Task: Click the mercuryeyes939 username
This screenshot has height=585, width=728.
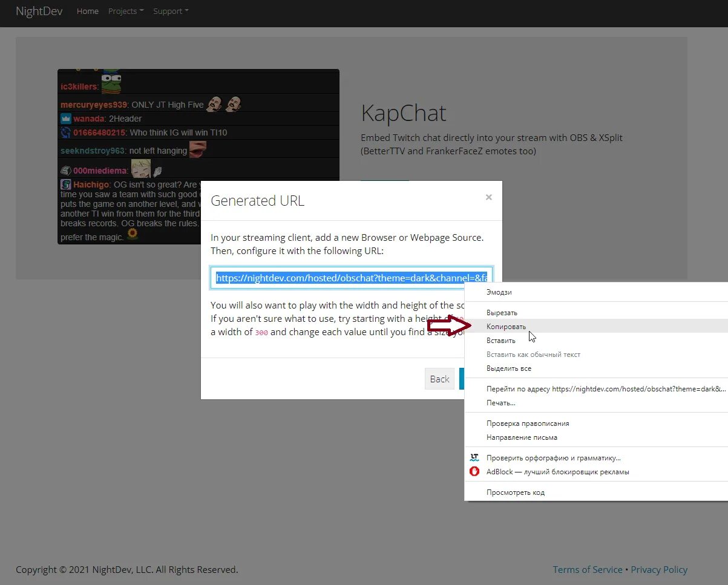Action: 94,105
